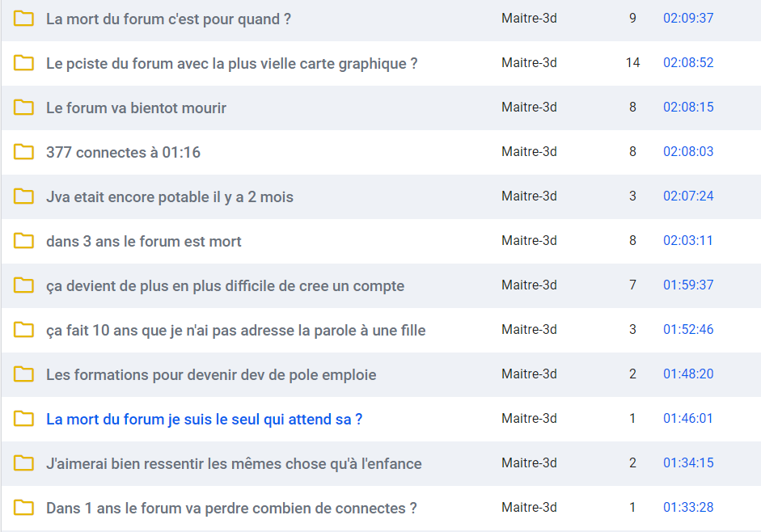Screen dimensions: 761x532
Task: Click folder icon next to 'Le forum va bientot mourir'
Action: pyautogui.click(x=23, y=108)
